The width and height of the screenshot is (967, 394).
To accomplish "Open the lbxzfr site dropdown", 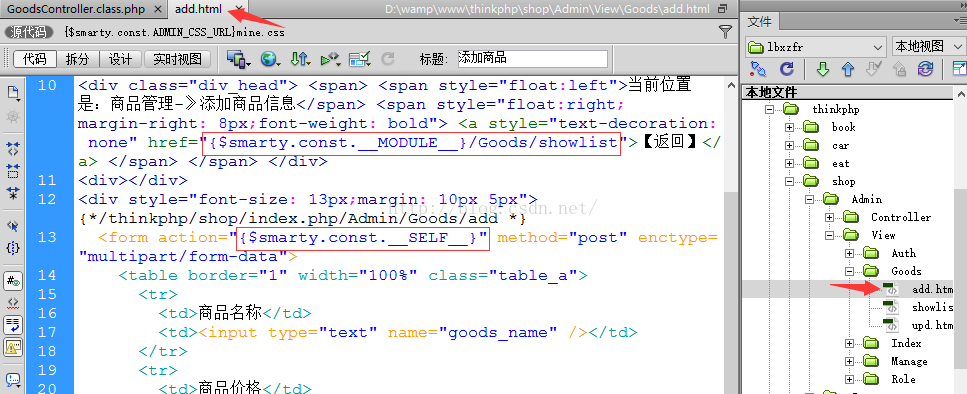I will click(x=816, y=47).
